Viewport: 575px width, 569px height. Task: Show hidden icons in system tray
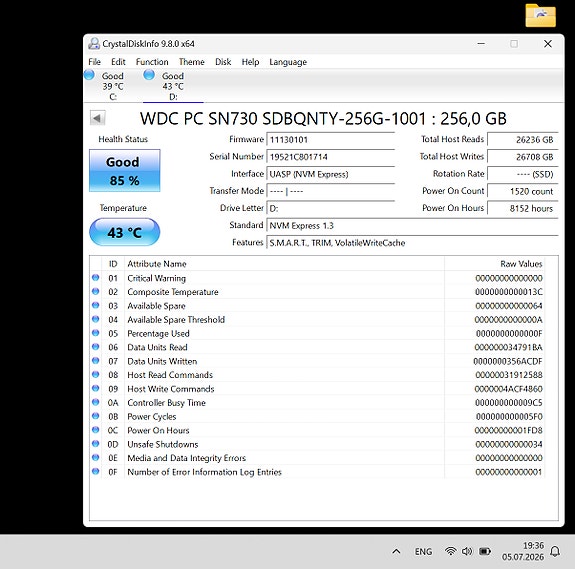tap(396, 551)
